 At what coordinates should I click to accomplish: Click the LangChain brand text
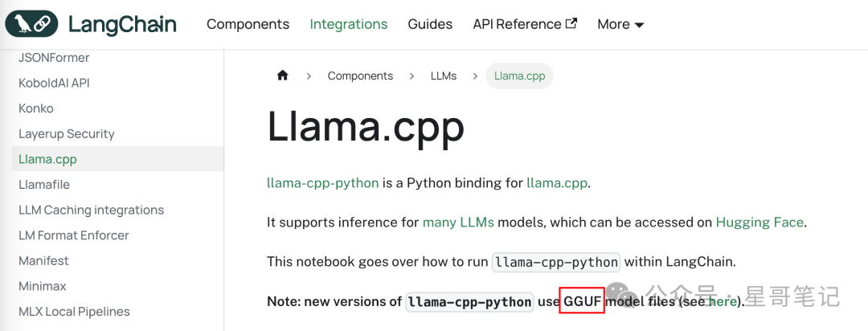pyautogui.click(x=122, y=24)
